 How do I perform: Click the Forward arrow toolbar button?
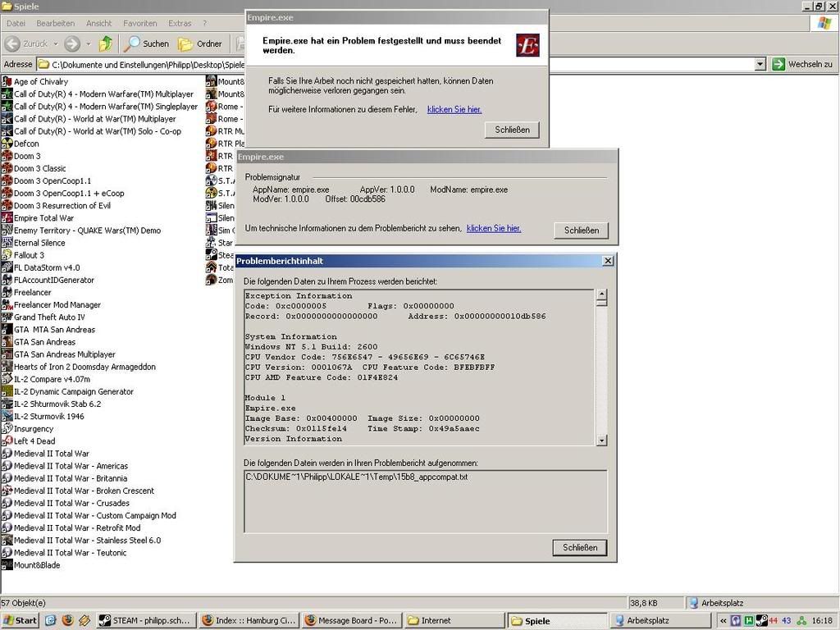point(72,43)
